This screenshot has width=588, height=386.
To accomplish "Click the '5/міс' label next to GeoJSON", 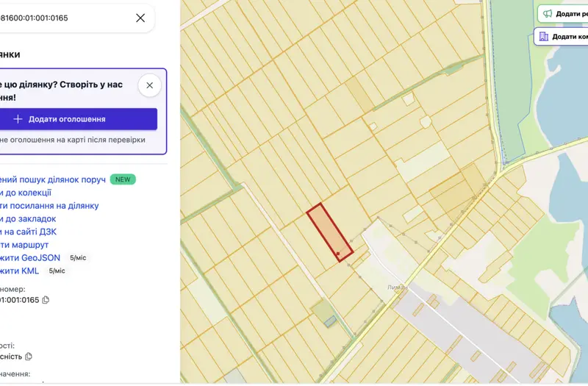I will pyautogui.click(x=78, y=258).
